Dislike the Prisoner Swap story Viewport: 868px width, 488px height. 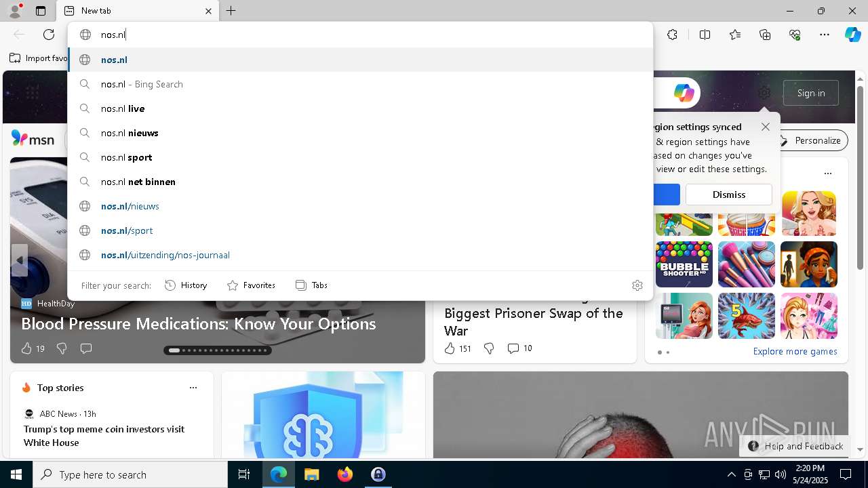tap(489, 348)
